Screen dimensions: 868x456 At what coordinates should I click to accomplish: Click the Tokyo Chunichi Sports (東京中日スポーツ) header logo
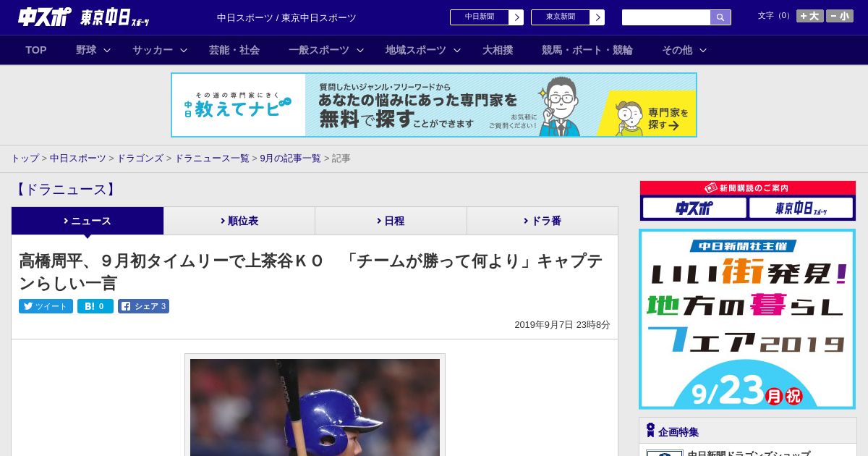[114, 17]
